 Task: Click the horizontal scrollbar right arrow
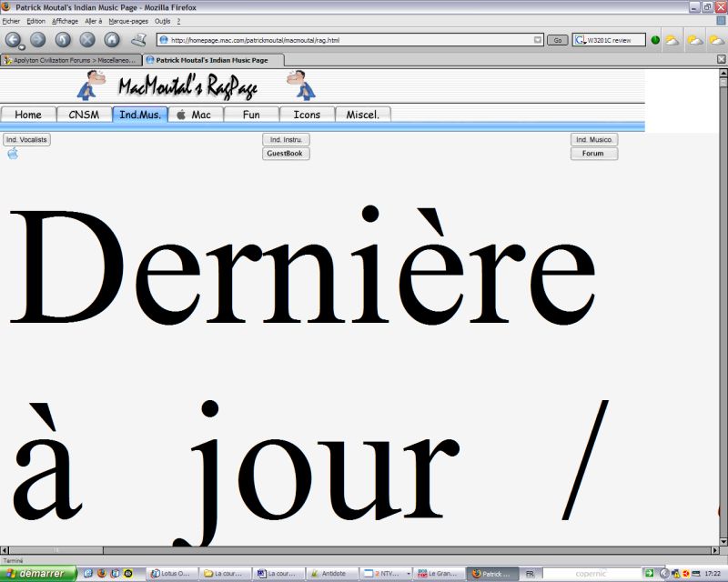tap(715, 550)
